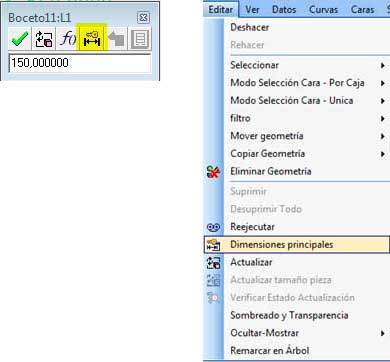Click the Boceto11:L1 panel title
390x362 pixels.
tap(40, 18)
